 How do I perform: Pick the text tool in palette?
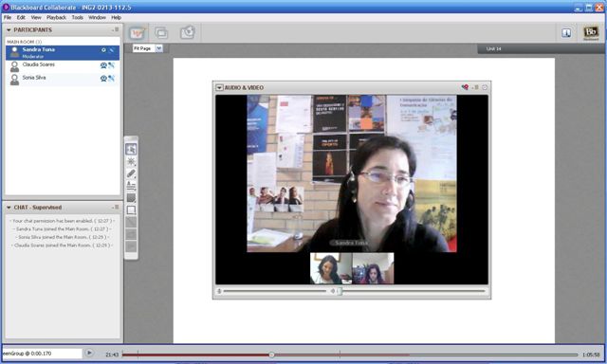(131, 186)
